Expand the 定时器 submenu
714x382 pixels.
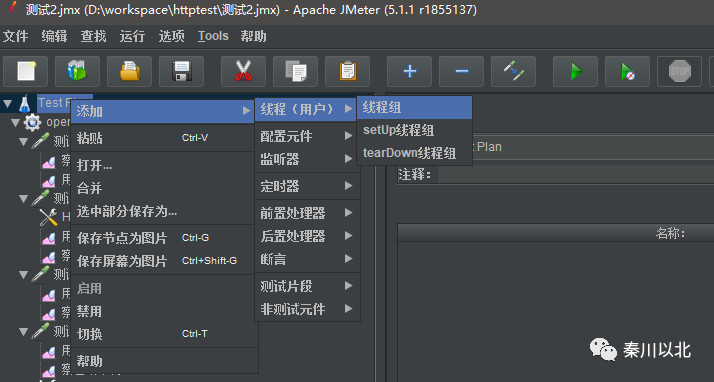tap(307, 186)
